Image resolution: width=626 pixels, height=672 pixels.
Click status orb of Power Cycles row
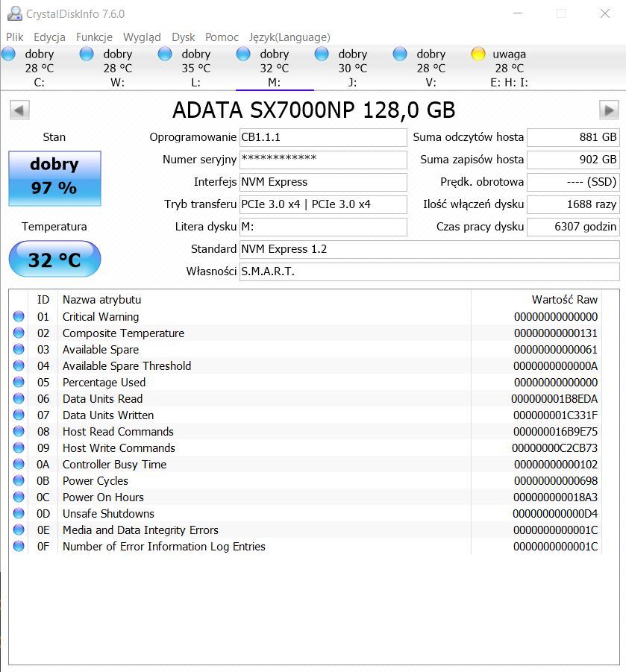pos(19,480)
